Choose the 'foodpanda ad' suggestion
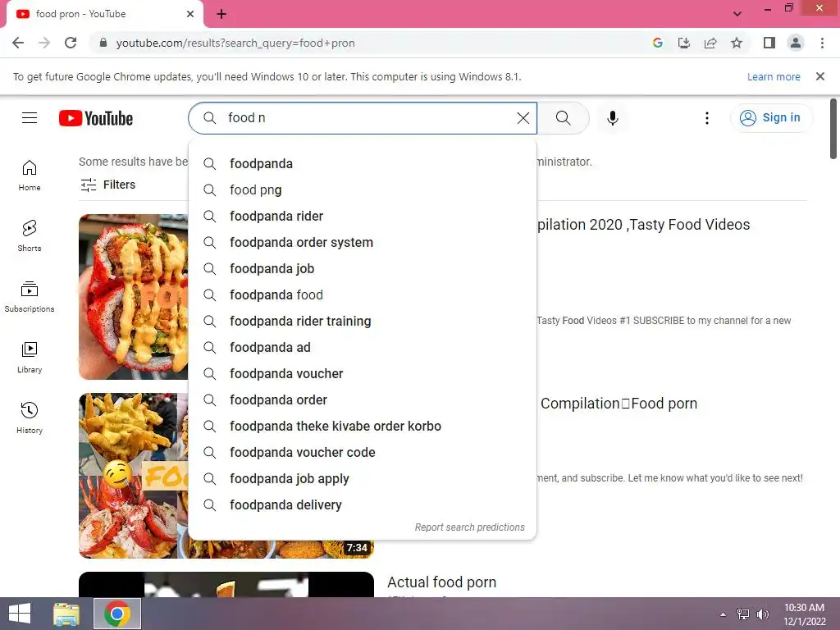840x630 pixels. [363, 347]
